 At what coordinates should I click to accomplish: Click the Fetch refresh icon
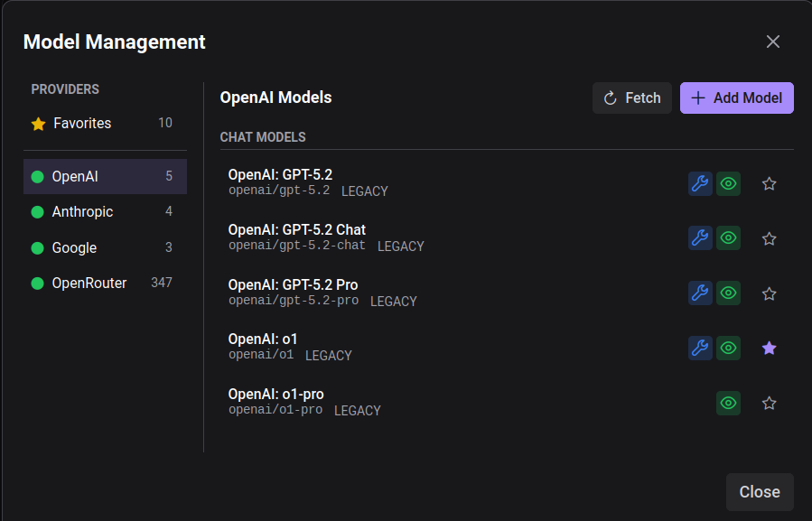tap(612, 98)
